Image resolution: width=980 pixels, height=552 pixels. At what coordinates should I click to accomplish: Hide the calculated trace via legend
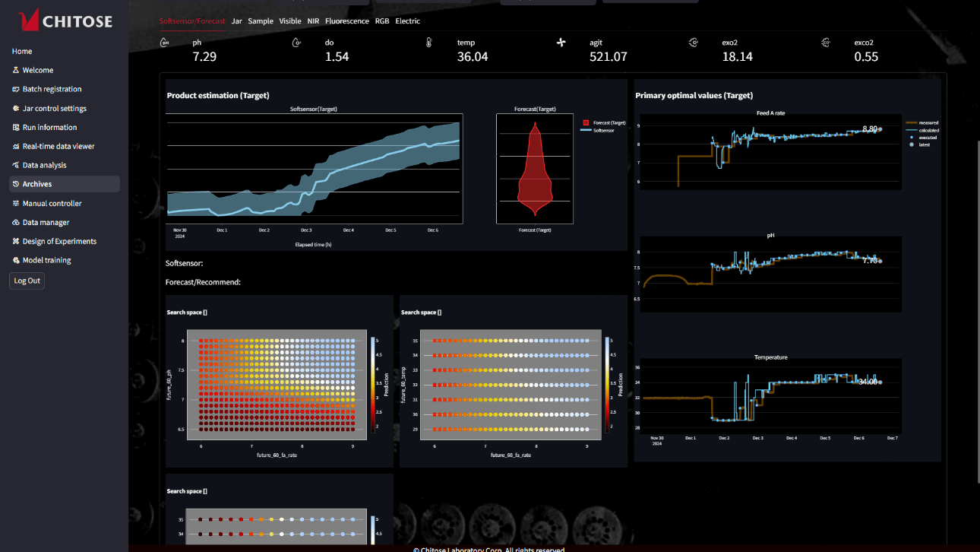tap(923, 130)
